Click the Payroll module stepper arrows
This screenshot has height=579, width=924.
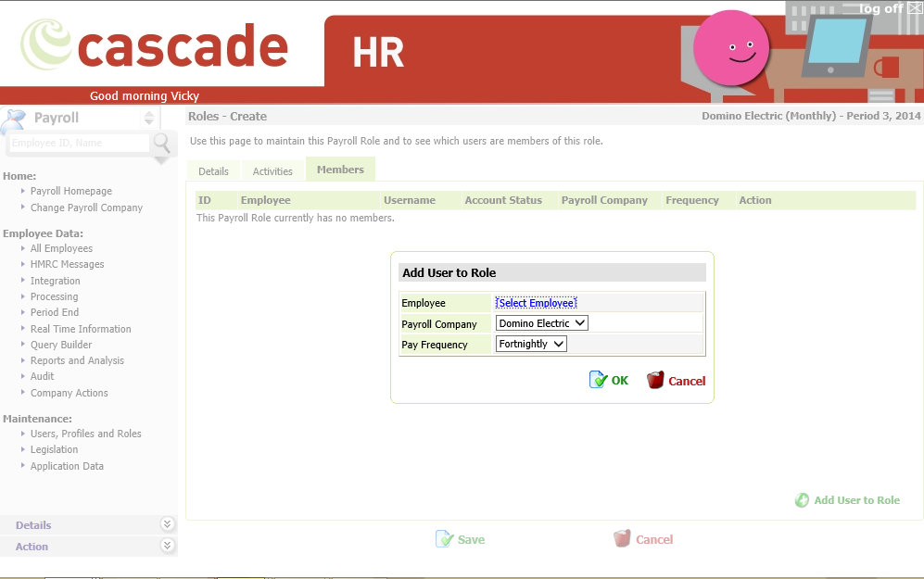pyautogui.click(x=149, y=118)
